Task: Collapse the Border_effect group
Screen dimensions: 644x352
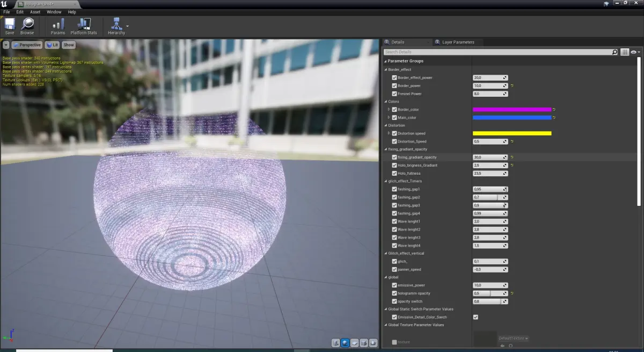Action: coord(385,69)
